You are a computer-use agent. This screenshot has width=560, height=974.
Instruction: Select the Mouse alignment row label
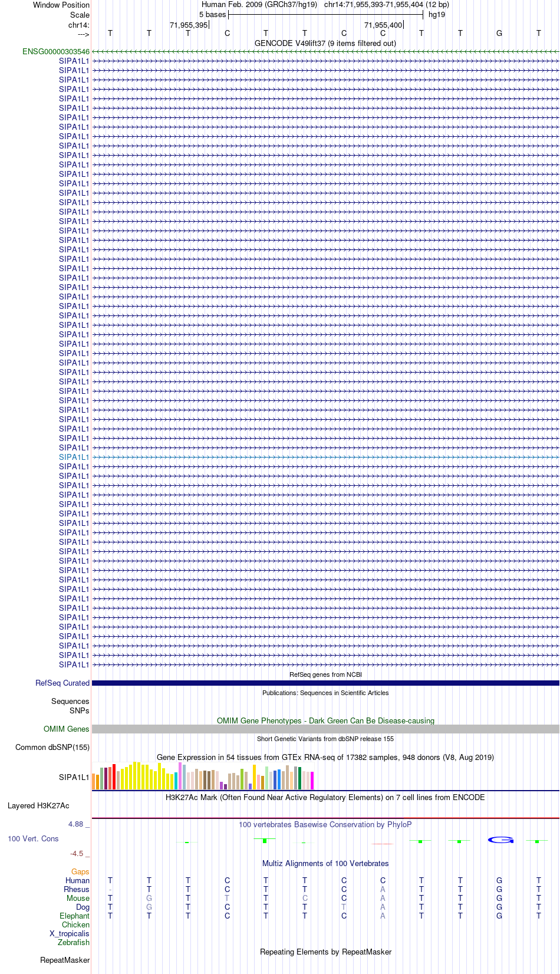(x=78, y=898)
